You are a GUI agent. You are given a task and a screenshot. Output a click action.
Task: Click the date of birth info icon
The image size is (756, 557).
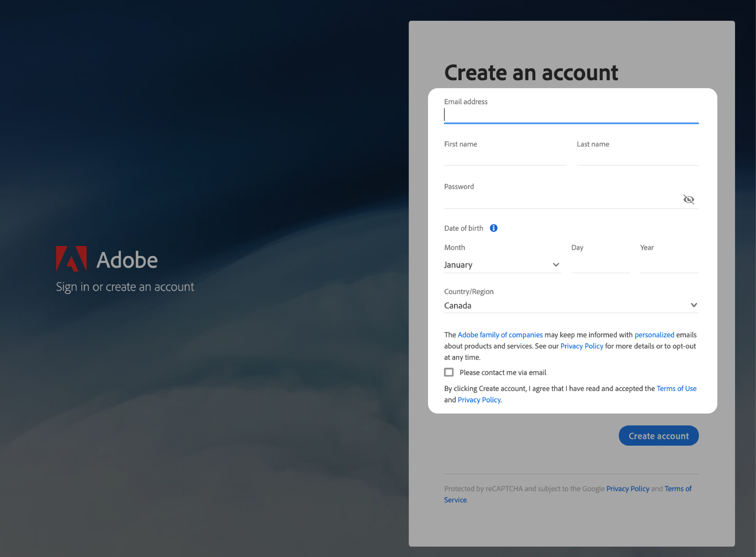pos(493,228)
